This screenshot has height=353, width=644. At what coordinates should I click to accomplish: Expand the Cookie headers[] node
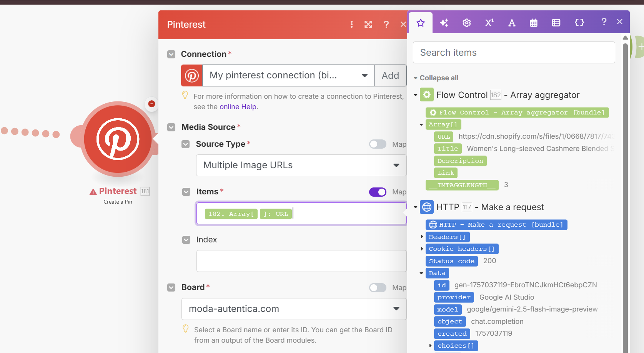422,249
